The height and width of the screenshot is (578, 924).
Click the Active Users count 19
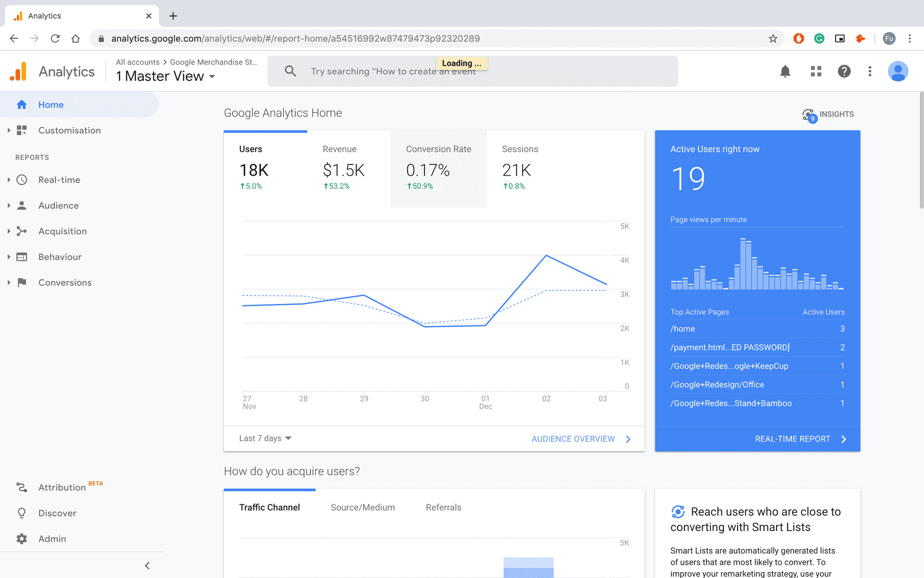click(x=688, y=179)
